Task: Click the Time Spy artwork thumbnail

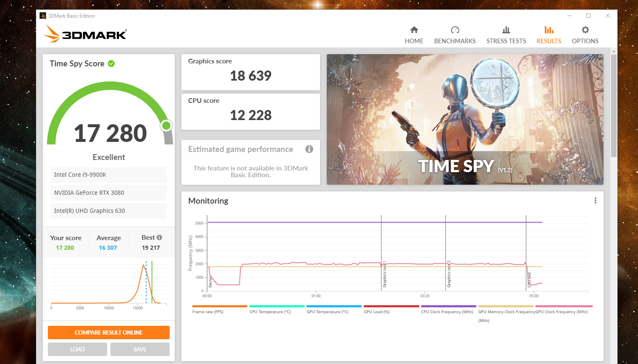Action: point(465,119)
